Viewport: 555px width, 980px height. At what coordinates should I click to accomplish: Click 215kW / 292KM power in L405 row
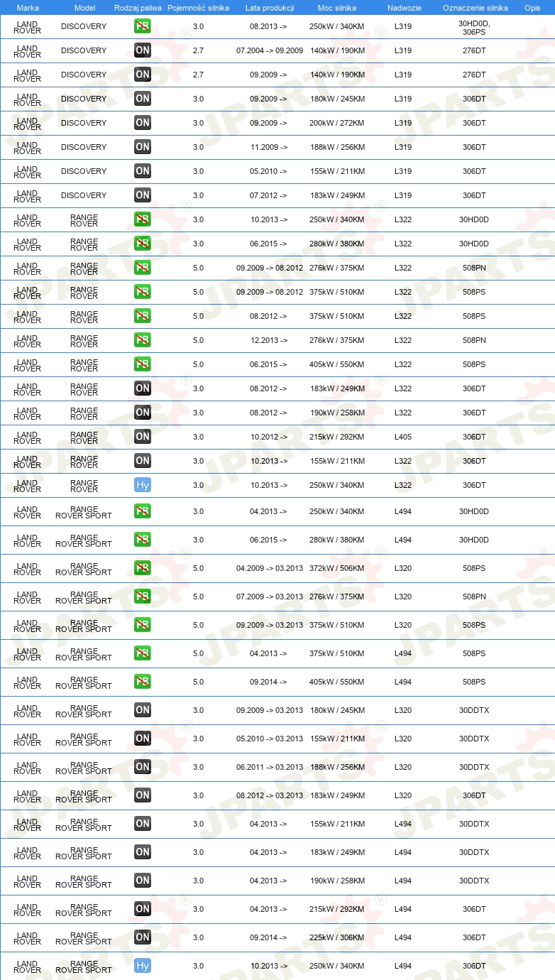click(x=337, y=437)
